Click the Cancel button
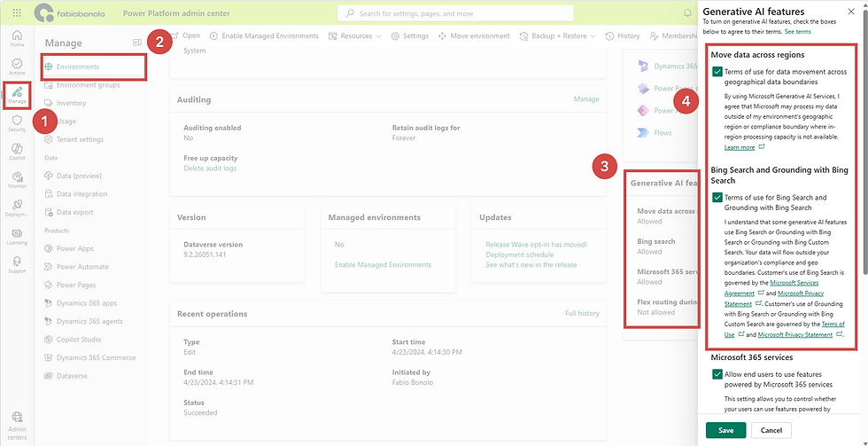Screen dimensions: 868x446 point(771,430)
